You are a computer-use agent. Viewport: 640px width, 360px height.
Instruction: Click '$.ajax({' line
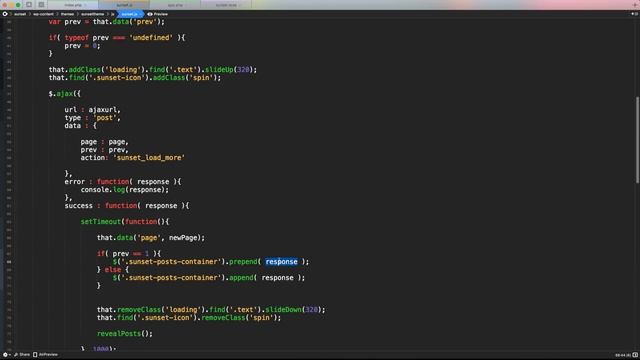64,94
